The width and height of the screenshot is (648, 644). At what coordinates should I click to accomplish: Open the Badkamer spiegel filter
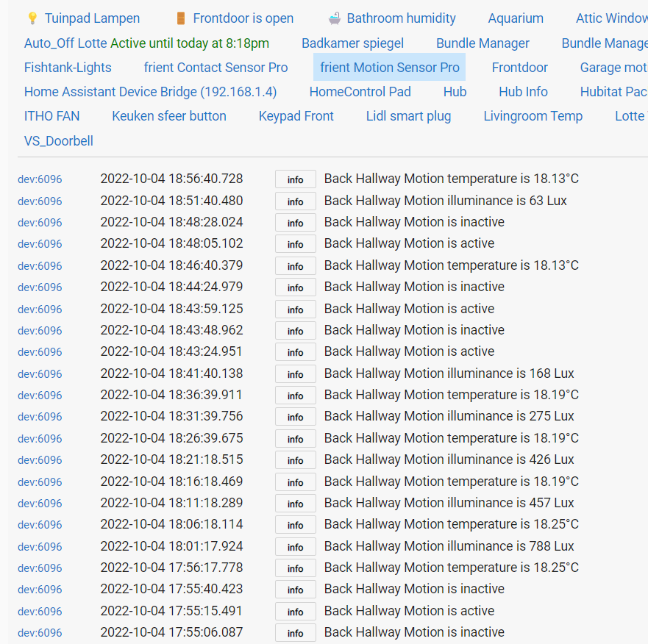[352, 43]
